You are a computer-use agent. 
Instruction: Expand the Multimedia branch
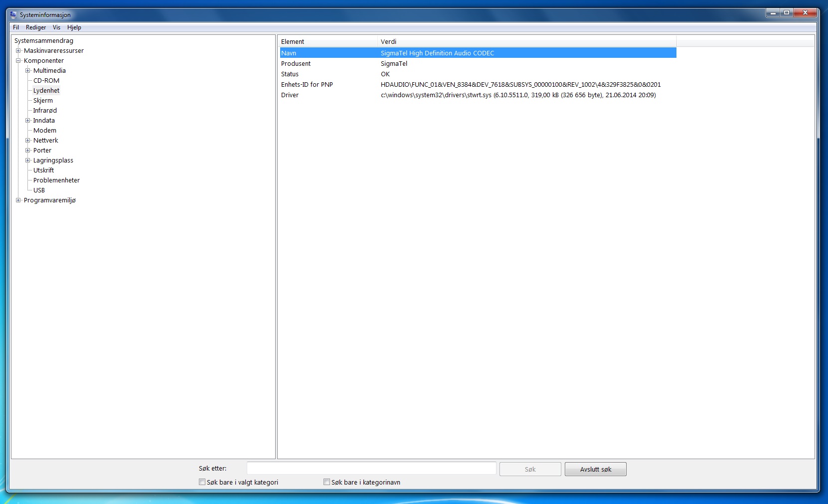tap(28, 71)
